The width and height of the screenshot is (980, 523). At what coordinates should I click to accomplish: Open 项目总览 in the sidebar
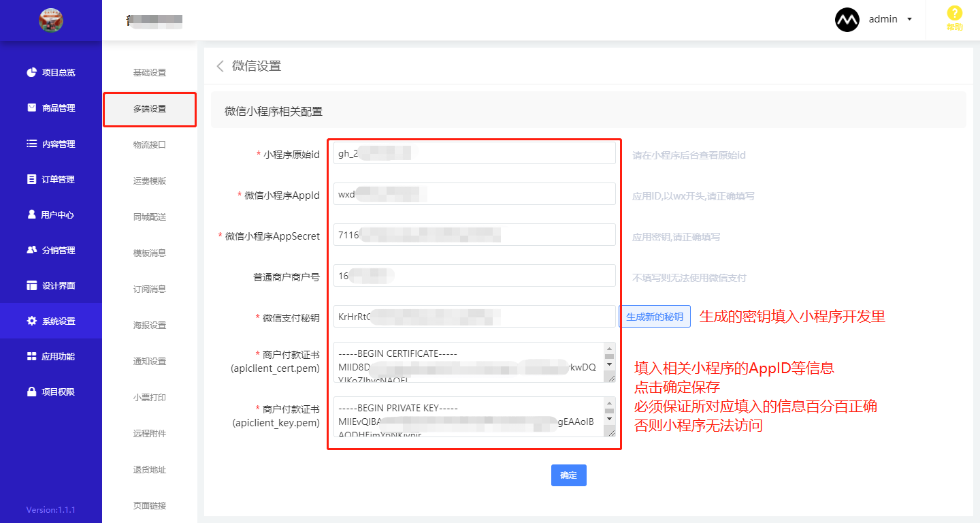51,72
